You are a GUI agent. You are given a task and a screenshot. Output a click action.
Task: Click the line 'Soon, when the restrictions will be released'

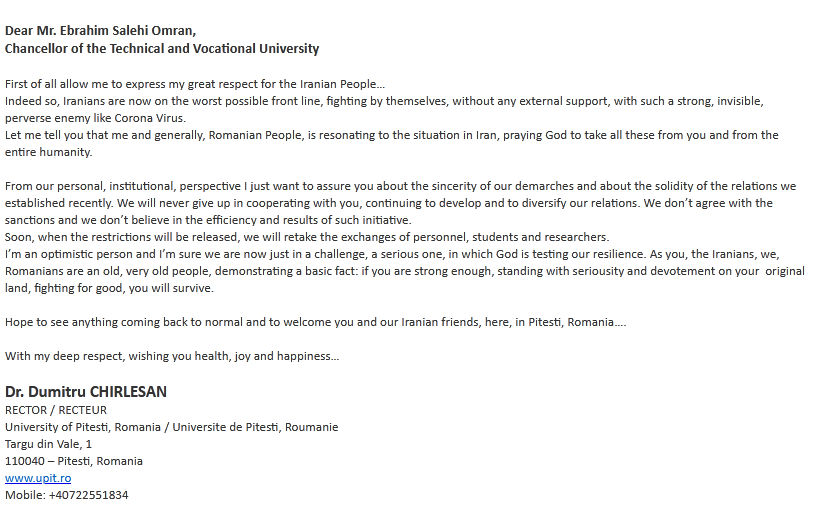pos(307,237)
